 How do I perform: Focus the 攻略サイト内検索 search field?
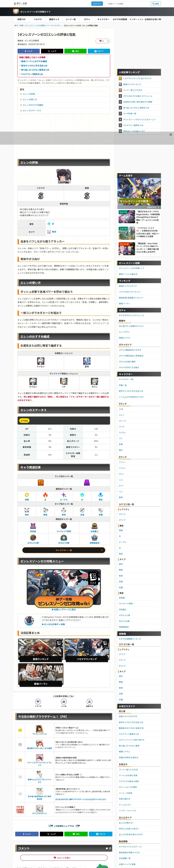click(x=128, y=4)
